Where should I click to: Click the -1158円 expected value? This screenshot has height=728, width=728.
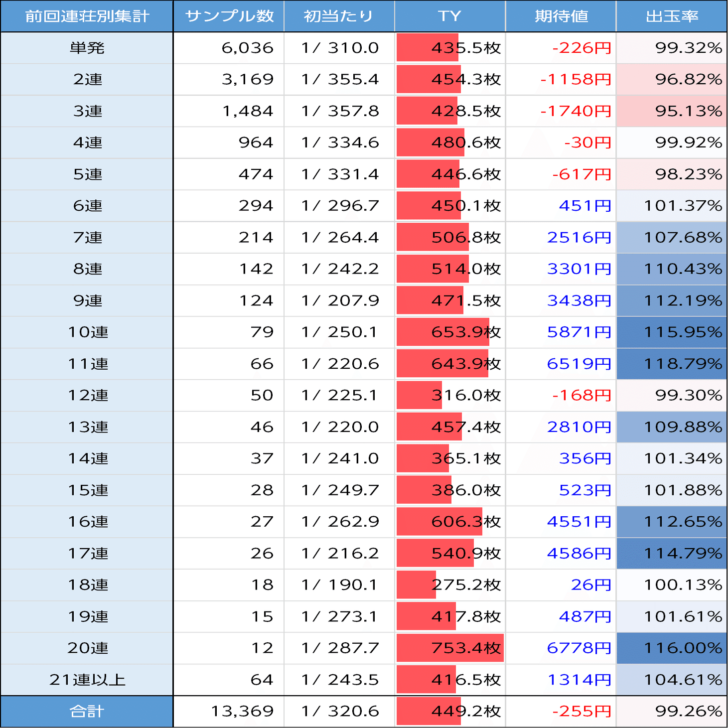pyautogui.click(x=561, y=79)
